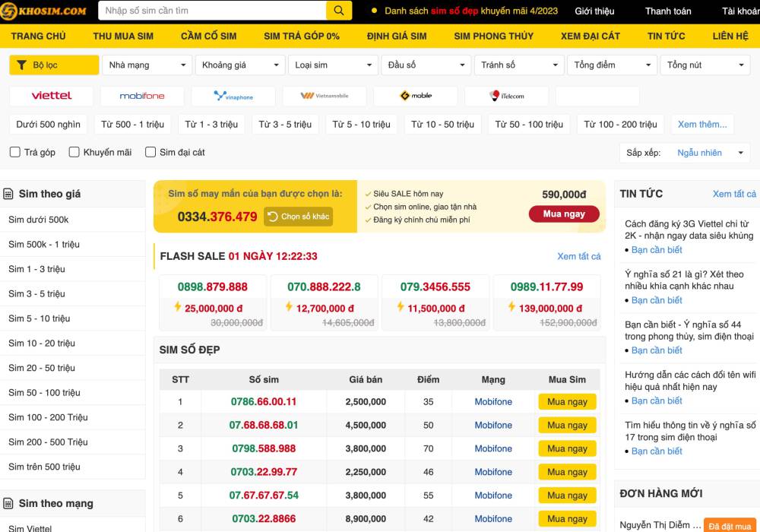Screen dimensions: 760x532
Task: Click the red Mua ngay button
Action: click(x=564, y=214)
